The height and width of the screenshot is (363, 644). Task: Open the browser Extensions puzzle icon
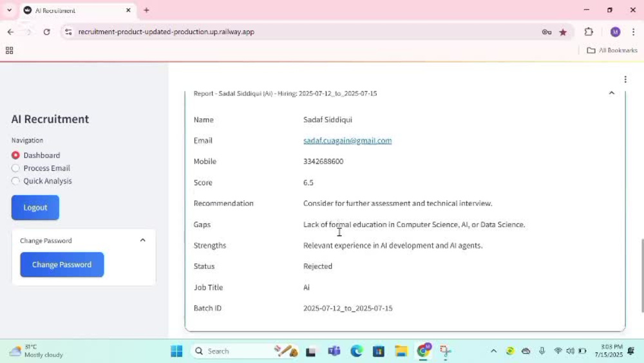(589, 32)
